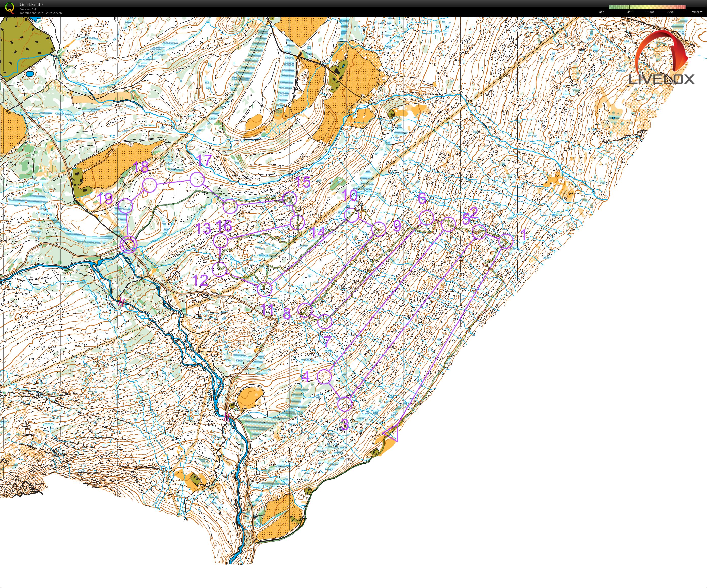Click the 'Version 2.4' text
The width and height of the screenshot is (707, 588).
click(x=28, y=9)
